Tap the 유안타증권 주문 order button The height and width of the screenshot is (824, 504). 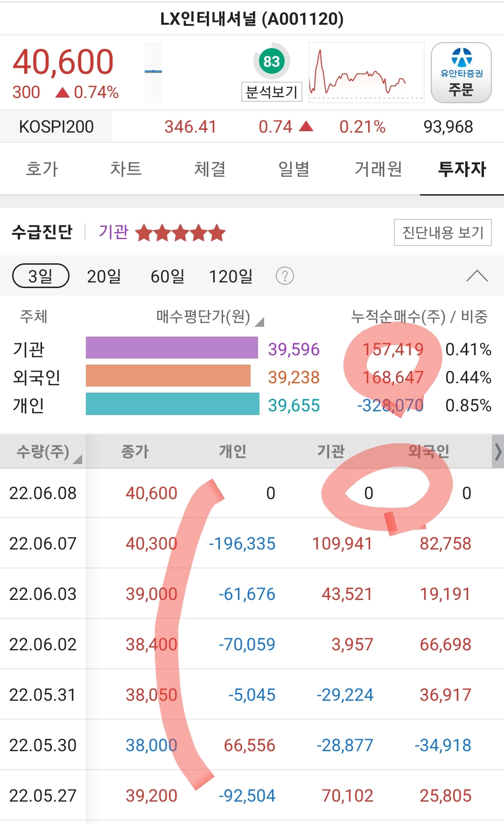pos(461,72)
